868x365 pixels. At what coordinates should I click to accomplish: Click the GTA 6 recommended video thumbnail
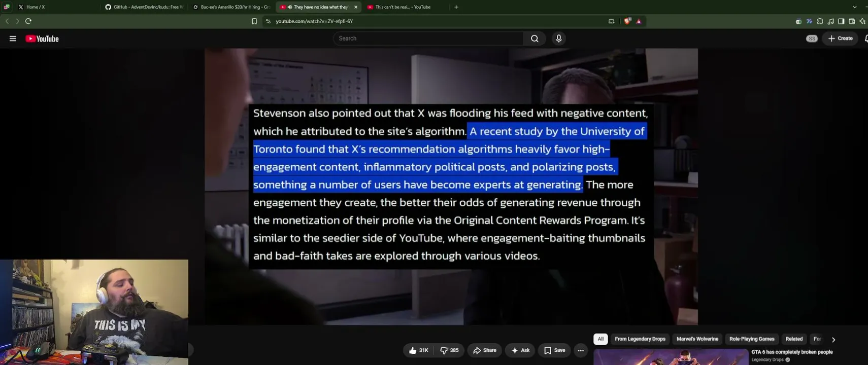coord(671,357)
